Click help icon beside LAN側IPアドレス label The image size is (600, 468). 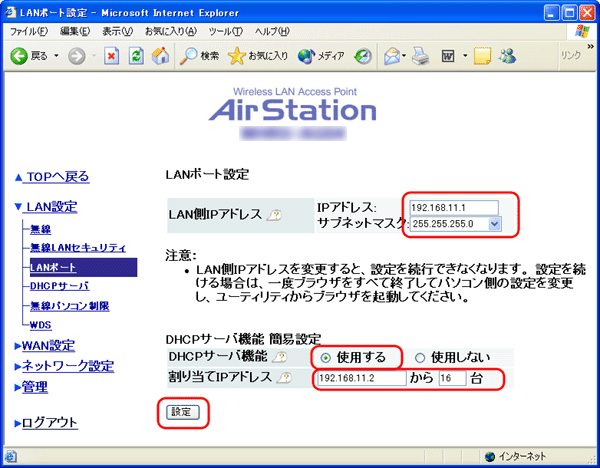[x=272, y=215]
